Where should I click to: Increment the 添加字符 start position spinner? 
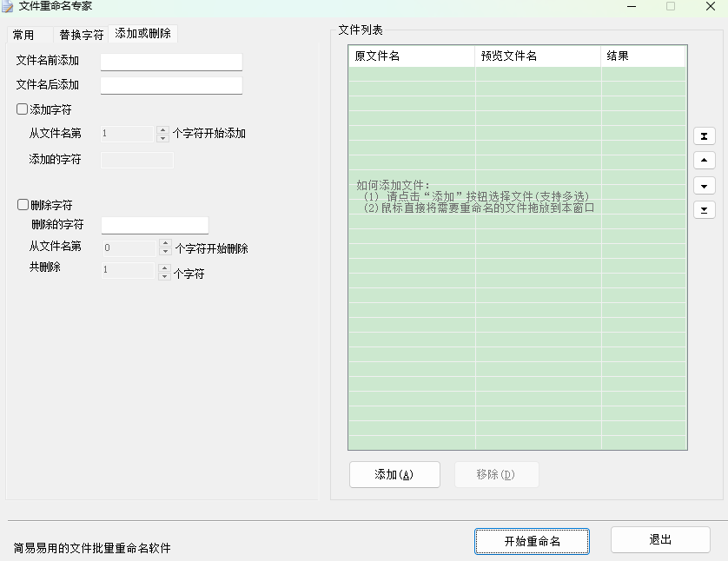point(162,130)
